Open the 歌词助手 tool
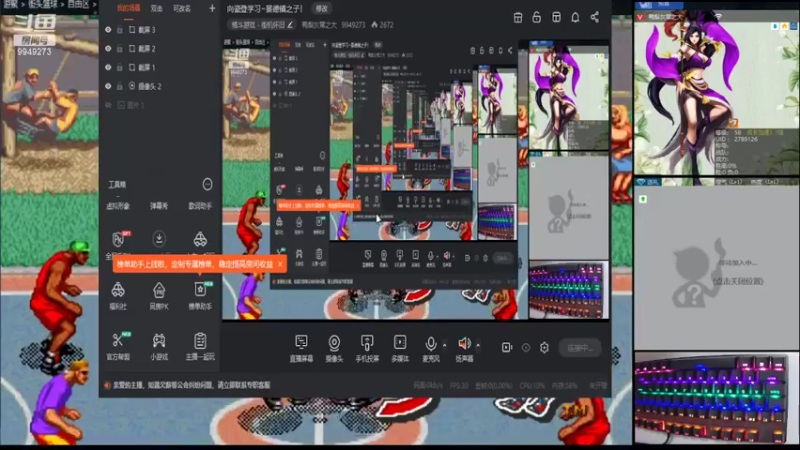This screenshot has width=800, height=450. (199, 206)
